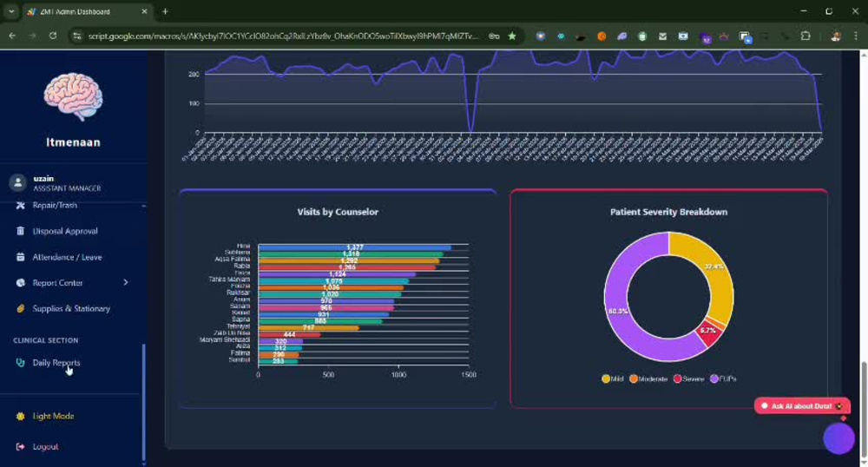Click the paperclip icon beside Supplies & Stationary
868x467 pixels.
pyautogui.click(x=21, y=309)
